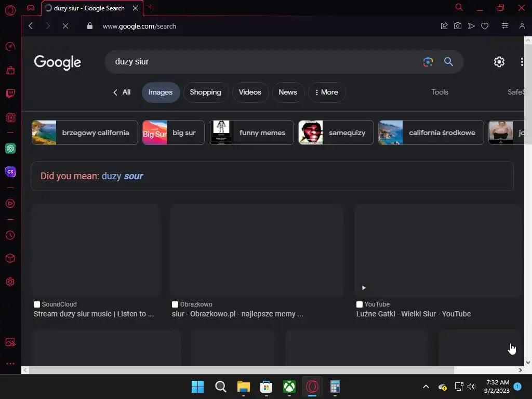Viewport: 532px width, 399px height.
Task: Open the Opera main menu logo
Action: [10, 10]
